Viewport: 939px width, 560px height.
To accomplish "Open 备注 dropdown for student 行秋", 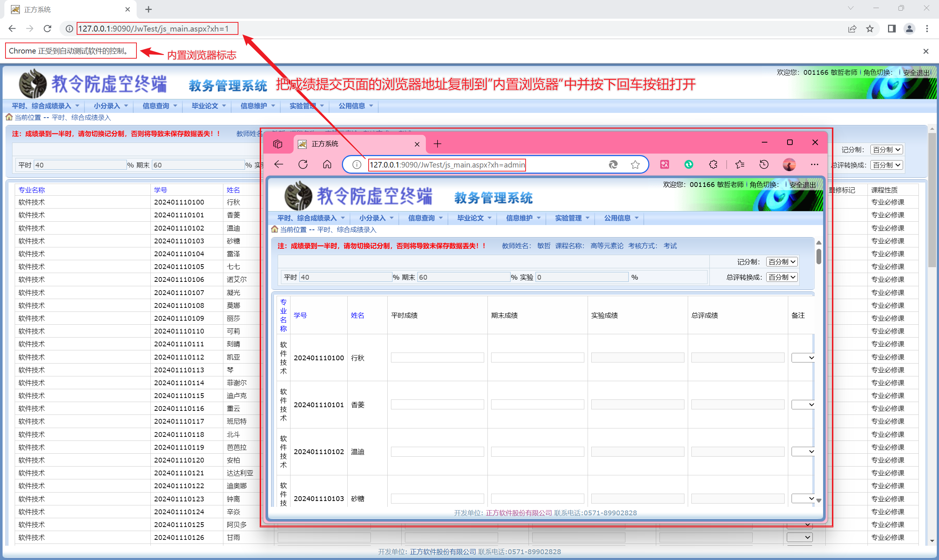I will tap(803, 358).
